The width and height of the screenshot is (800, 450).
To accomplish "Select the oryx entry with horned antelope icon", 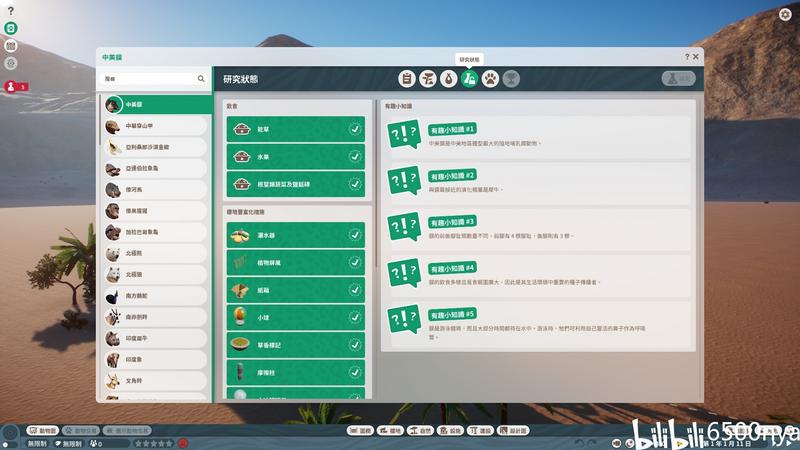I will 155,317.
